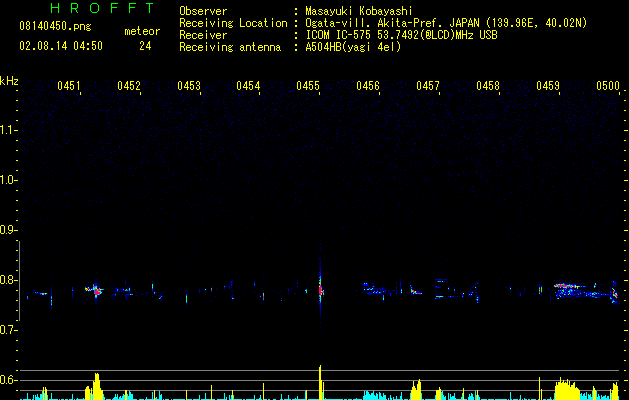The height and width of the screenshot is (400, 629).
Task: Click the 'meteor' label
Action: click(142, 31)
